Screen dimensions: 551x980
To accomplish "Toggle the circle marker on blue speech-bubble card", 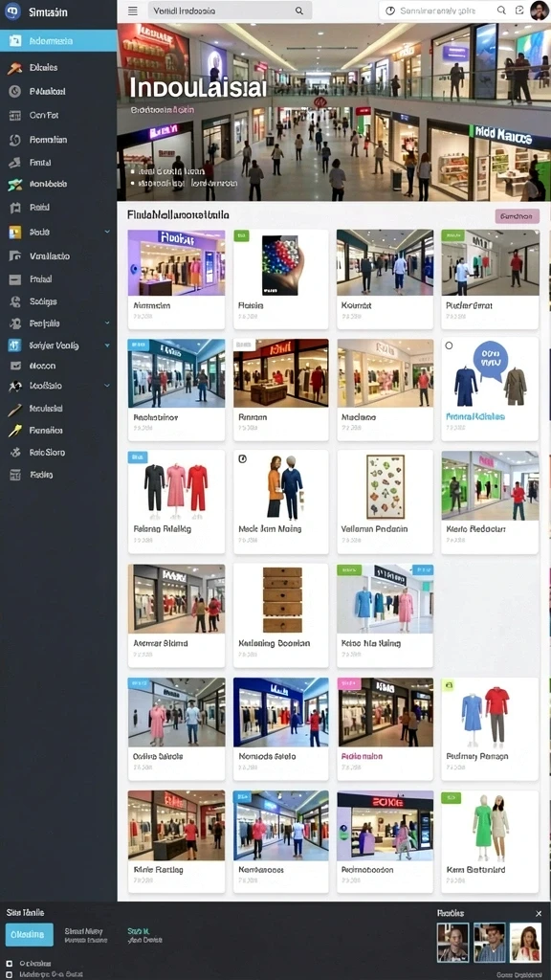I will pyautogui.click(x=449, y=345).
